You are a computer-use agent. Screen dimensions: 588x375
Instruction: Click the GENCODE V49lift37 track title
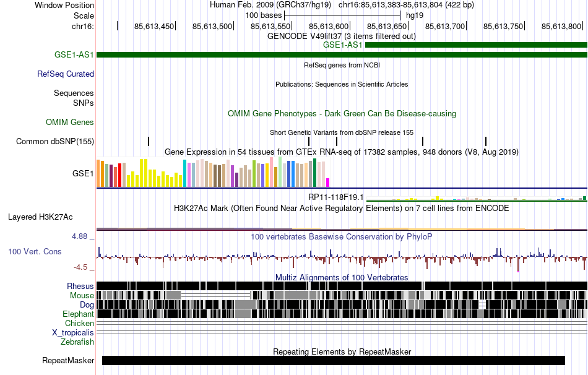pyautogui.click(x=341, y=37)
